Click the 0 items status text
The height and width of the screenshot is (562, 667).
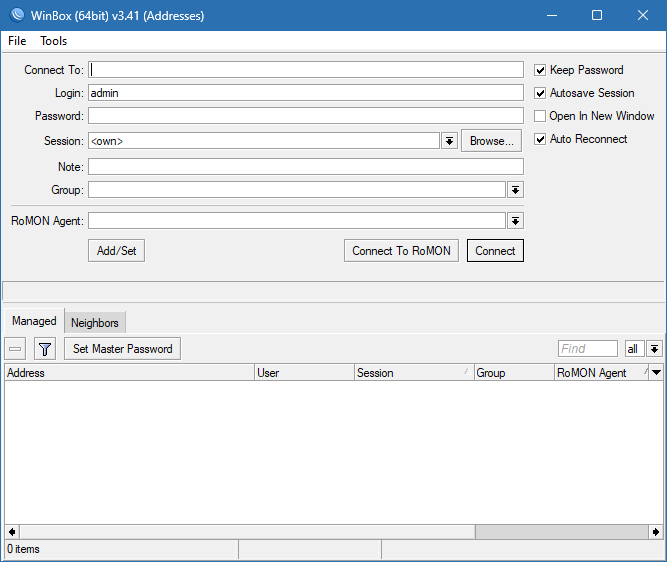[23, 549]
